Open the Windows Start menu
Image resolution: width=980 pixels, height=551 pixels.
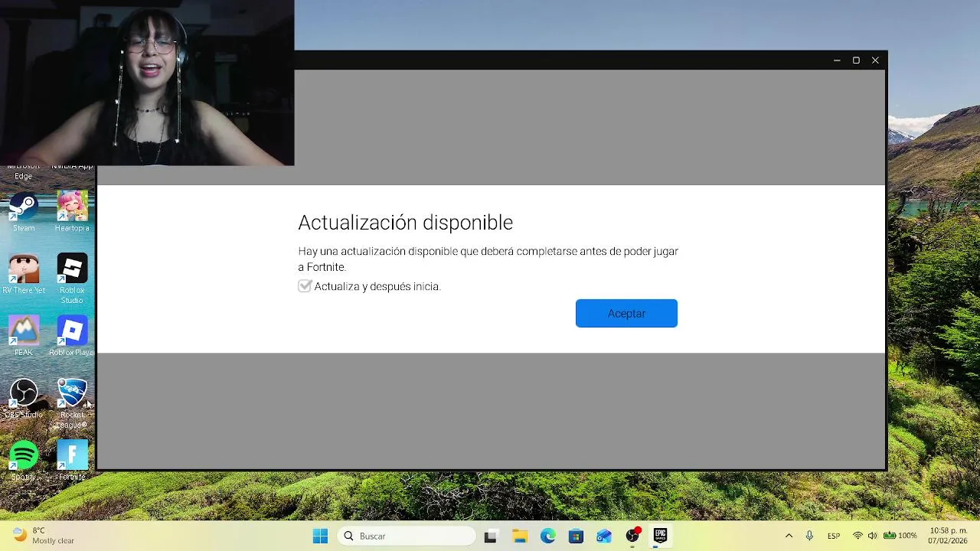(x=320, y=536)
